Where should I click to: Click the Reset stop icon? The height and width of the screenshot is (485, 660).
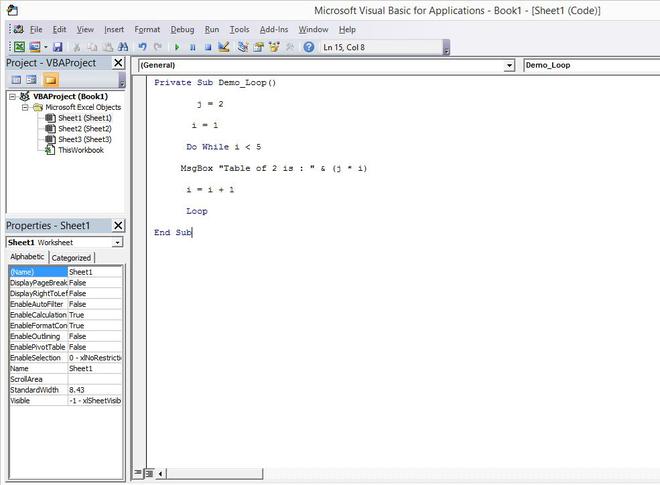point(208,47)
